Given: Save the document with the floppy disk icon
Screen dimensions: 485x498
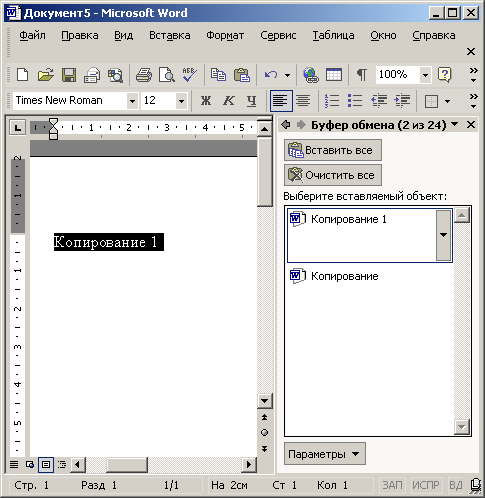Looking at the screenshot, I should 69,75.
